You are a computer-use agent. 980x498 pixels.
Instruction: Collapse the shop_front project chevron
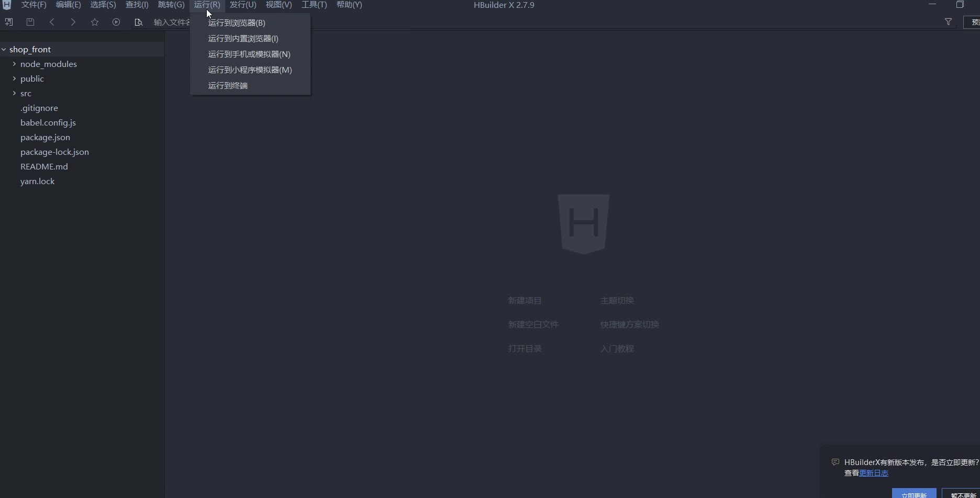4,49
